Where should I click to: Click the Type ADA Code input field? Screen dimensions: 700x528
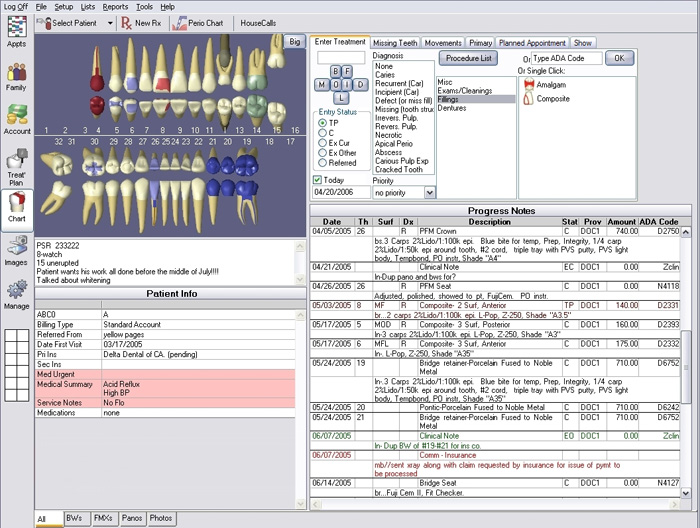click(x=567, y=59)
